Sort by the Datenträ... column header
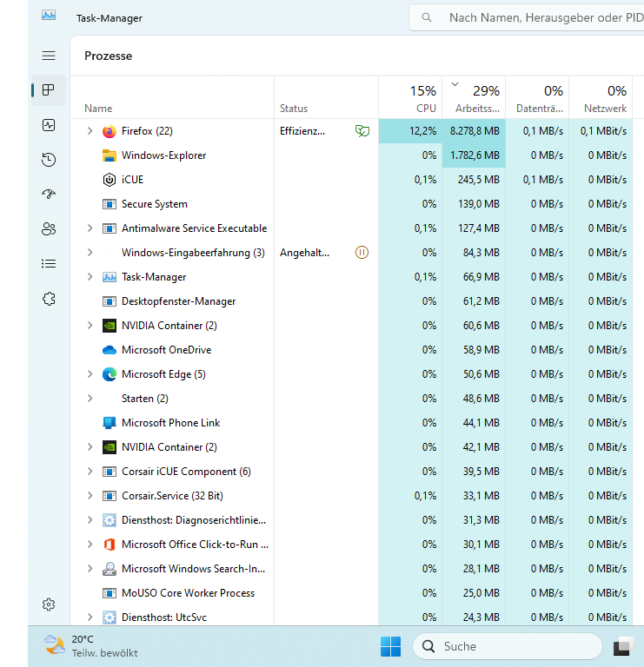 (x=537, y=97)
